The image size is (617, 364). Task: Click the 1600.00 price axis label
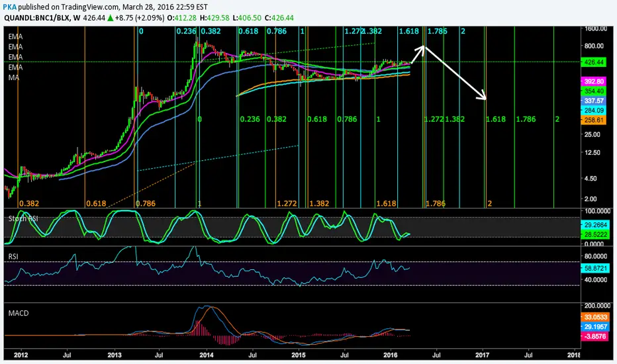coord(596,28)
